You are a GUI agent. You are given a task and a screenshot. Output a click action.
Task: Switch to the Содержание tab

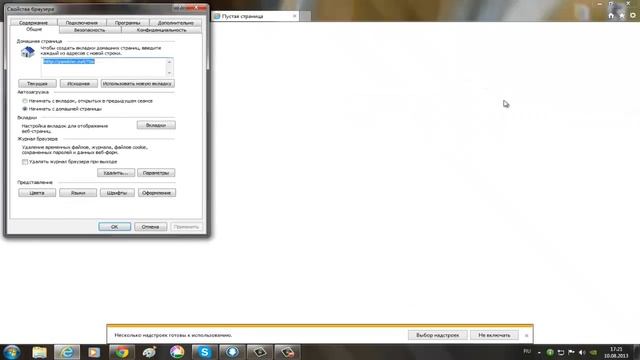[x=33, y=23]
